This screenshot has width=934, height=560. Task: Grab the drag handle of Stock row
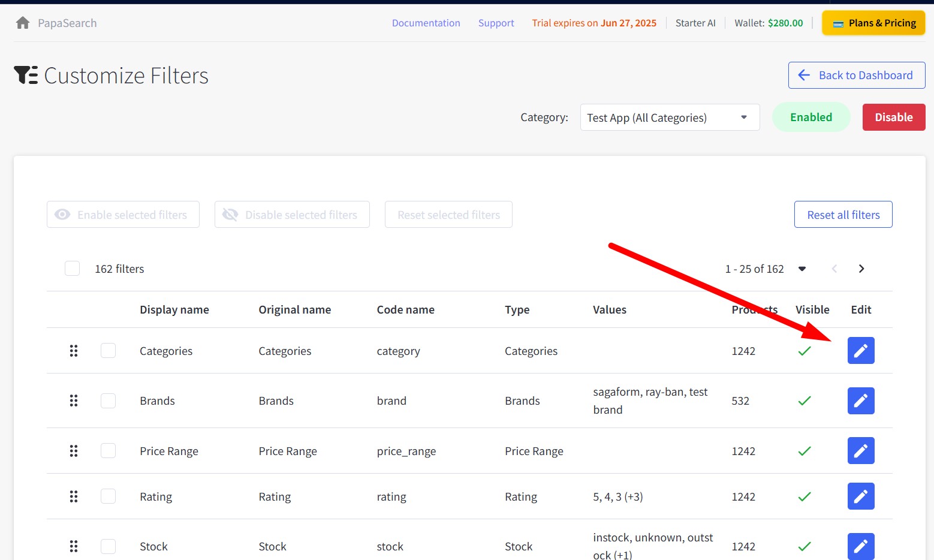pyautogui.click(x=74, y=546)
